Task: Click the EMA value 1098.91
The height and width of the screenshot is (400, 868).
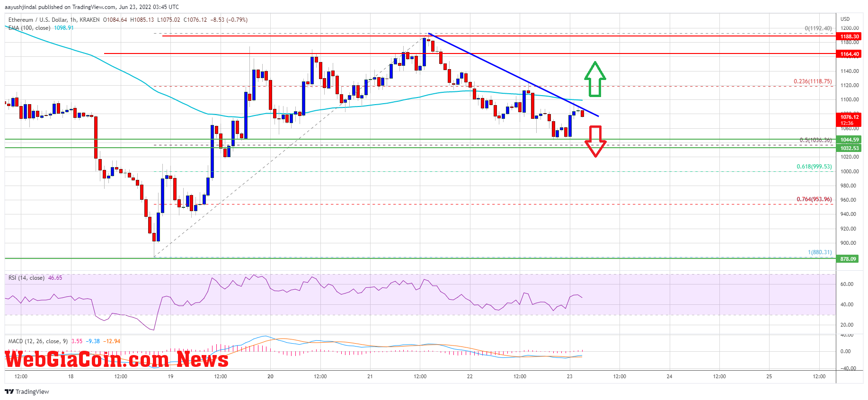Action: click(x=64, y=28)
